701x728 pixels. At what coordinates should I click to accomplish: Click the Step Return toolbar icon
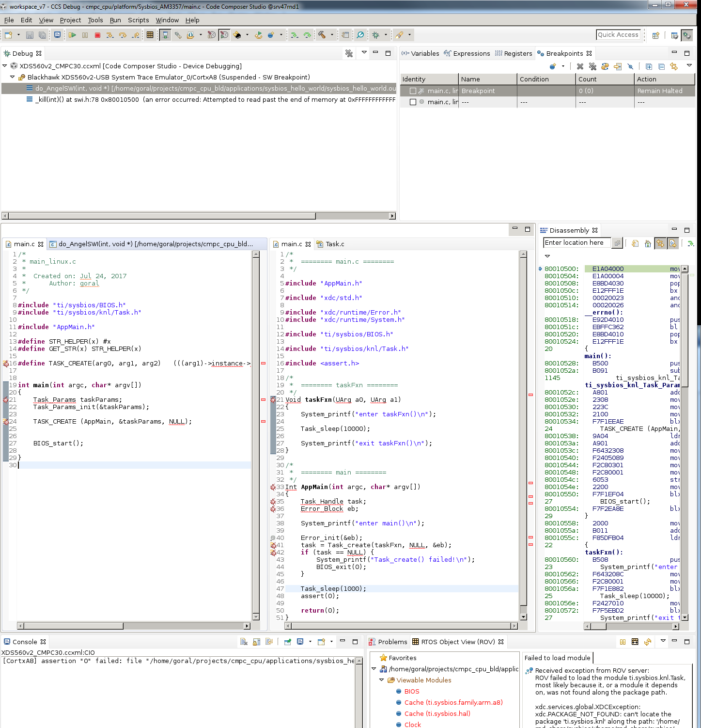click(x=136, y=35)
